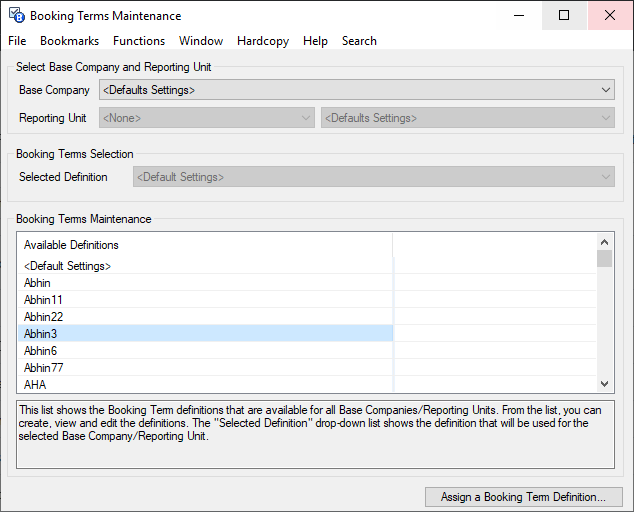
Task: Open the Search menu
Action: coord(359,41)
